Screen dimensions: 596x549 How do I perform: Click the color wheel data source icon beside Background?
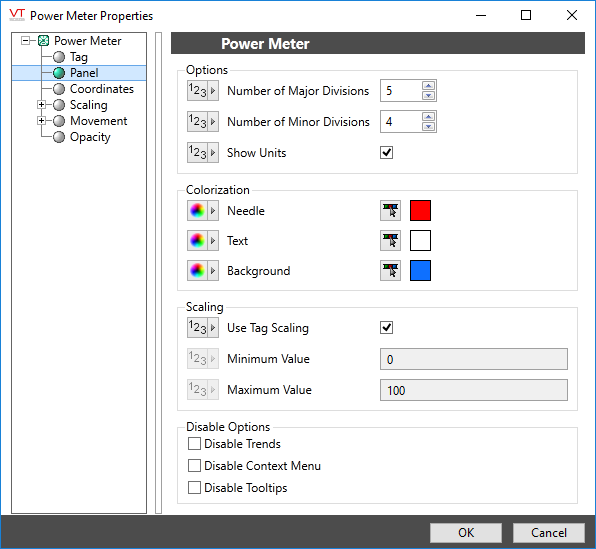pos(203,271)
